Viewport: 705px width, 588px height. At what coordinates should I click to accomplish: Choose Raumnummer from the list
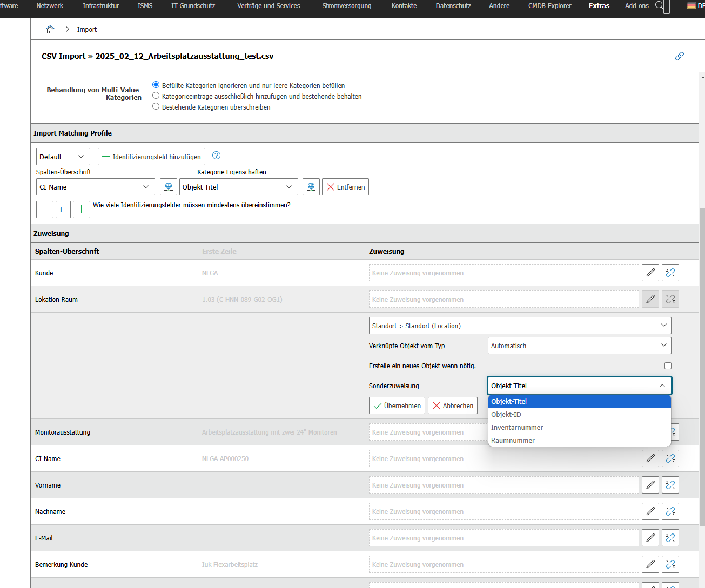(x=580, y=440)
